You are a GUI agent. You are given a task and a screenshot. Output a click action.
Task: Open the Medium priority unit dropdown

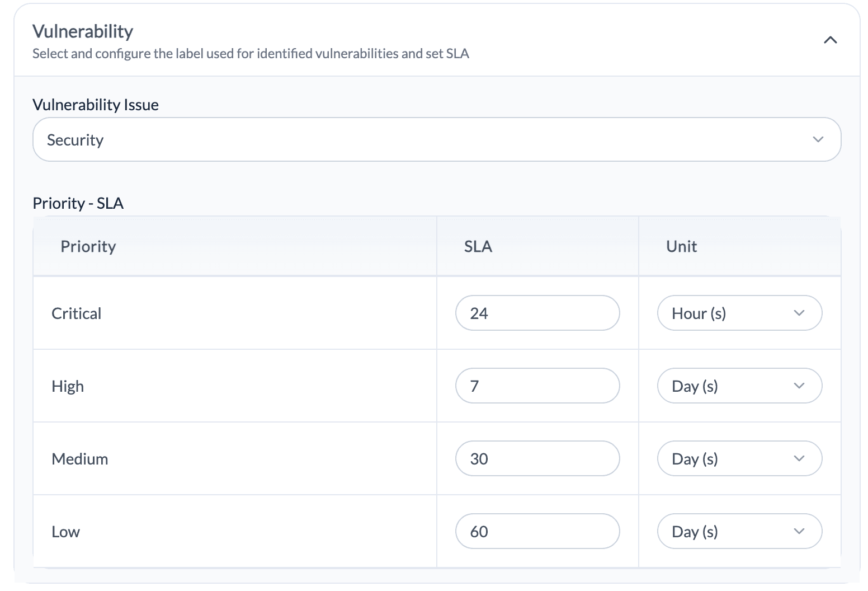(x=739, y=458)
